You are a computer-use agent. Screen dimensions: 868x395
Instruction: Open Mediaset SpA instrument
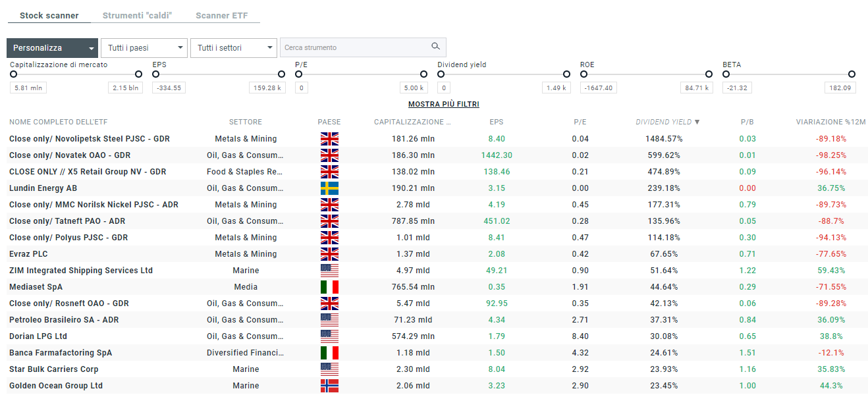coord(36,287)
